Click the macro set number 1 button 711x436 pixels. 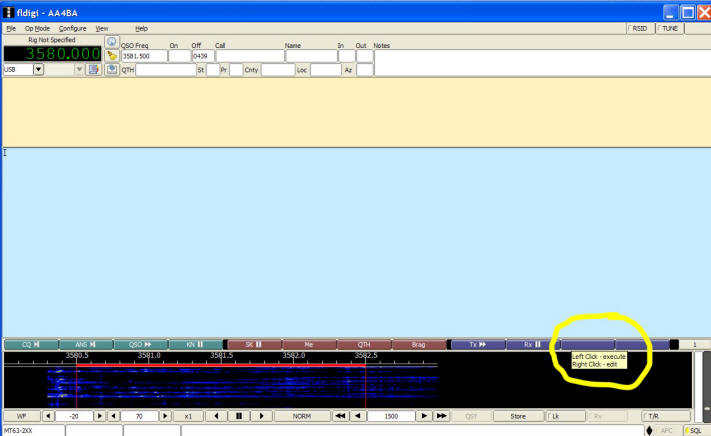click(x=694, y=345)
